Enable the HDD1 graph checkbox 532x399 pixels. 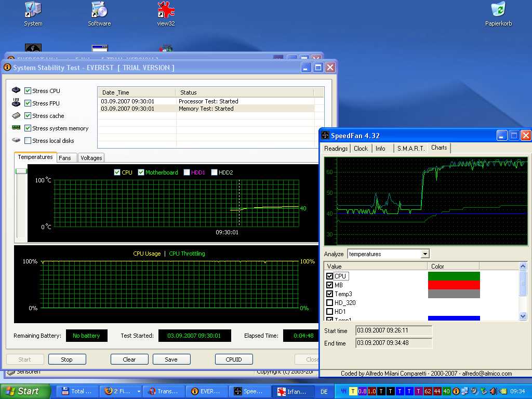(x=187, y=172)
